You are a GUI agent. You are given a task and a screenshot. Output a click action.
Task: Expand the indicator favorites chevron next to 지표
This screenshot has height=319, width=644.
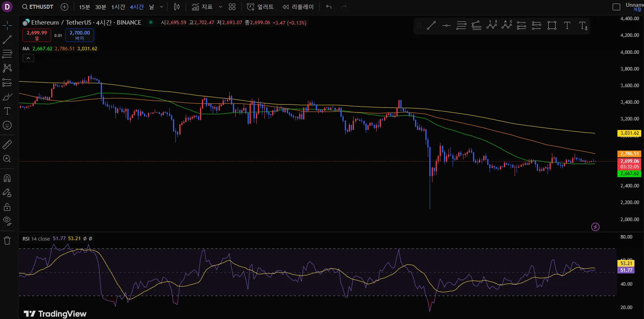click(221, 7)
